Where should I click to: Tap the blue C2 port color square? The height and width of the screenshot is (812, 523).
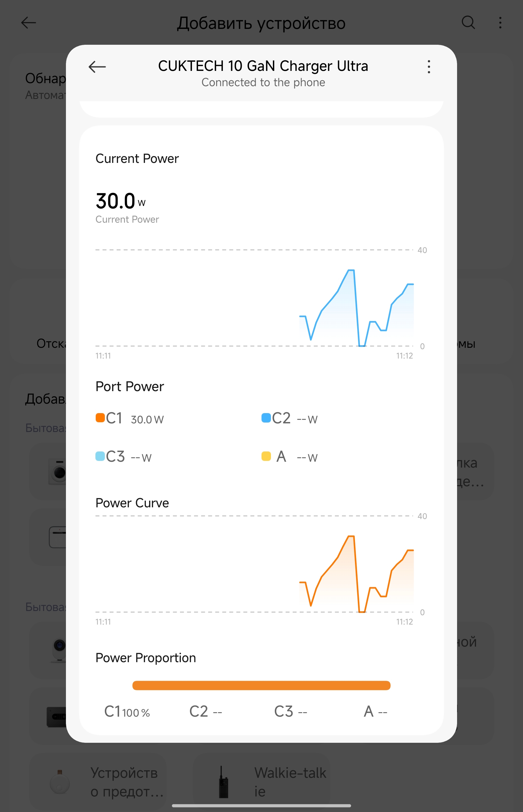click(x=266, y=418)
